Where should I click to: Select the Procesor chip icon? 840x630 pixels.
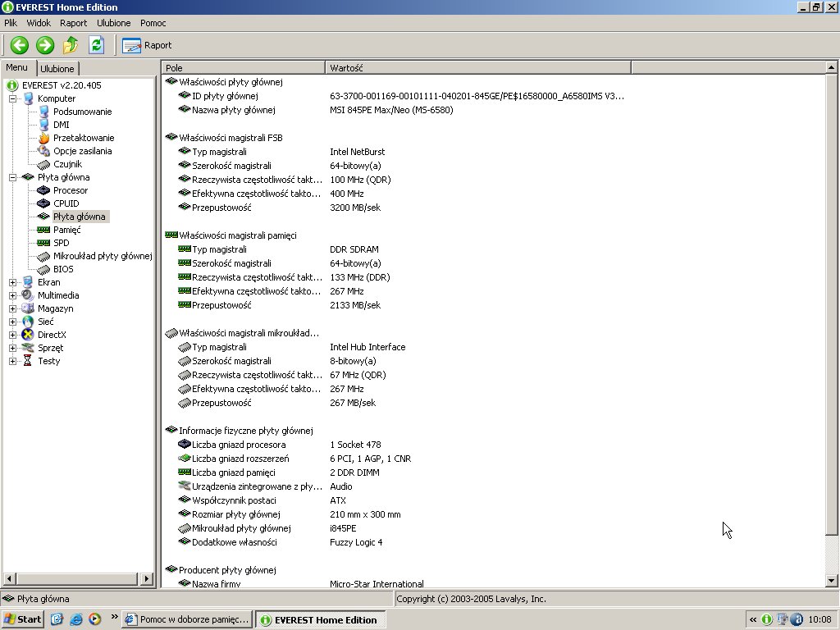(x=43, y=190)
